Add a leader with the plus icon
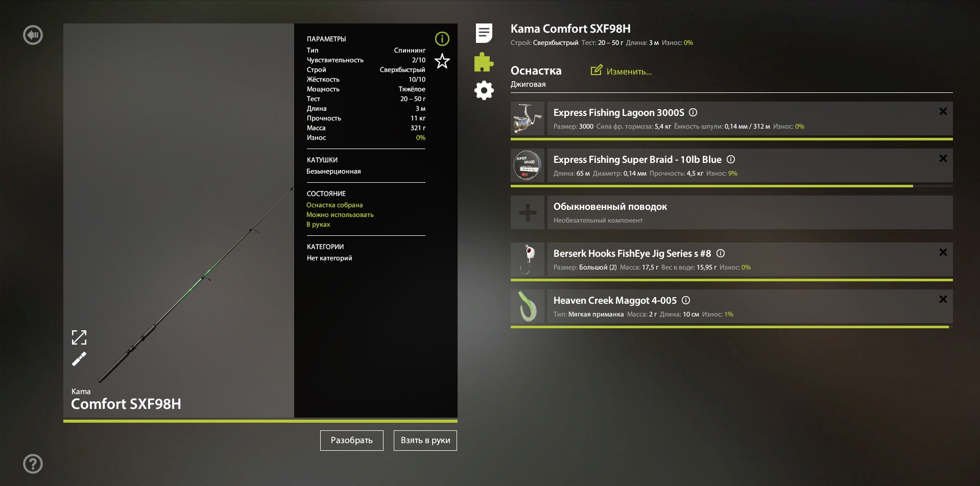Image resolution: width=980 pixels, height=486 pixels. [x=528, y=212]
